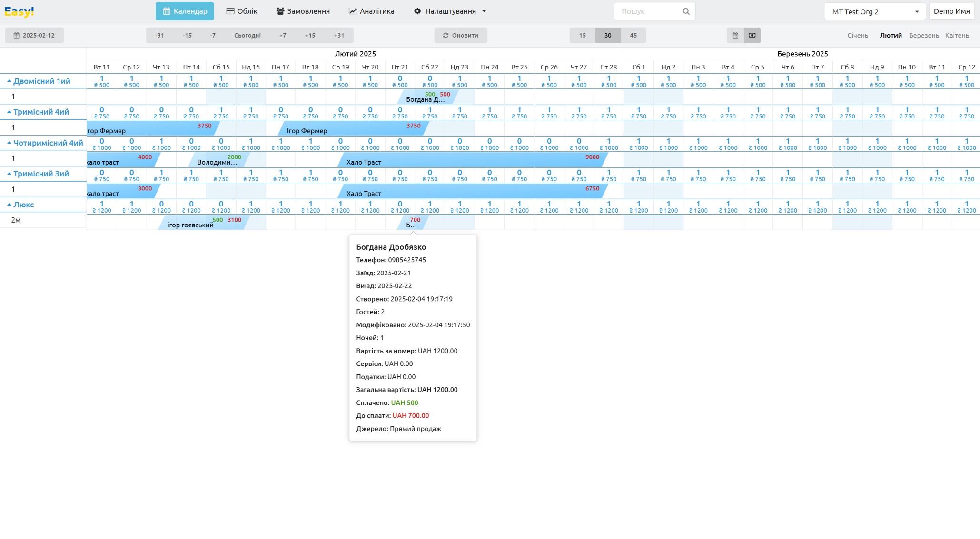Collapse the Двомісний 1ий room group
This screenshot has height=539, width=980.
click(39, 81)
